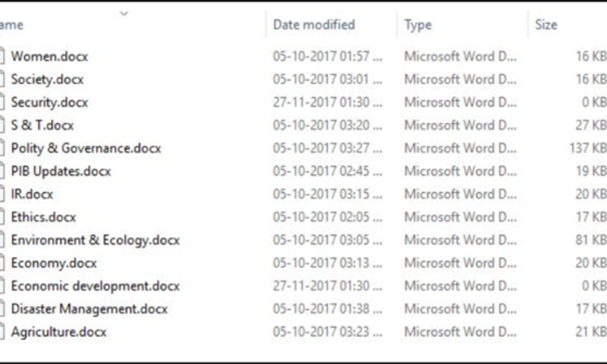Click the Society.docx document icon
607x364 pixels.
coord(2,79)
